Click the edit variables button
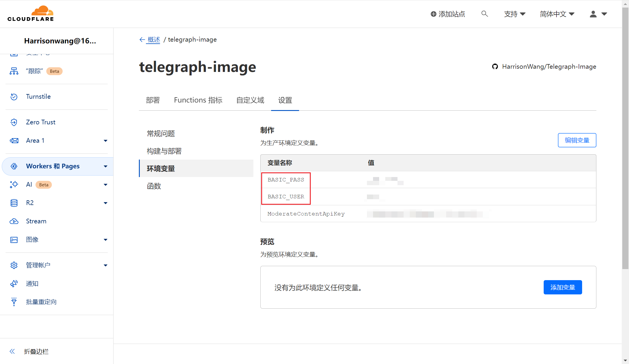The width and height of the screenshot is (629, 364). pos(577,140)
